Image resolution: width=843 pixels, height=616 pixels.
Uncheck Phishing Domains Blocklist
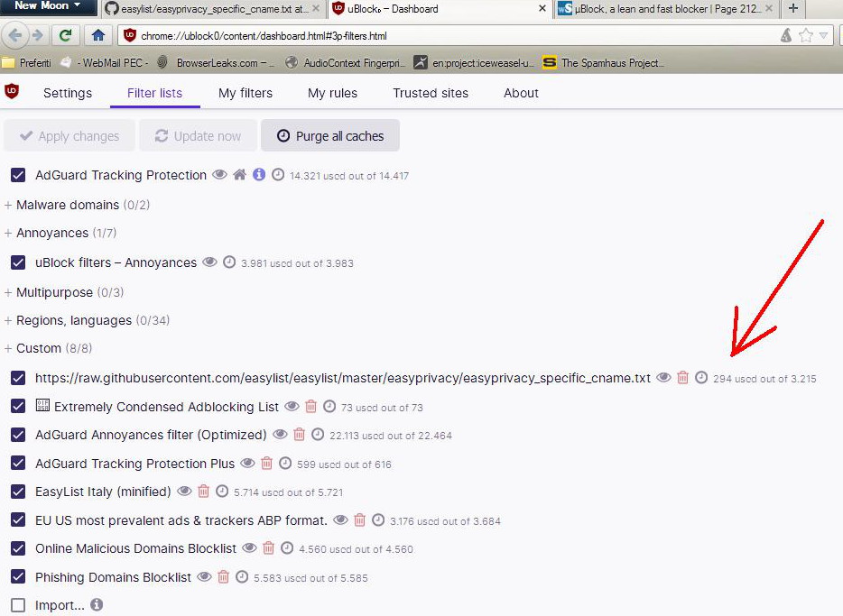point(18,577)
